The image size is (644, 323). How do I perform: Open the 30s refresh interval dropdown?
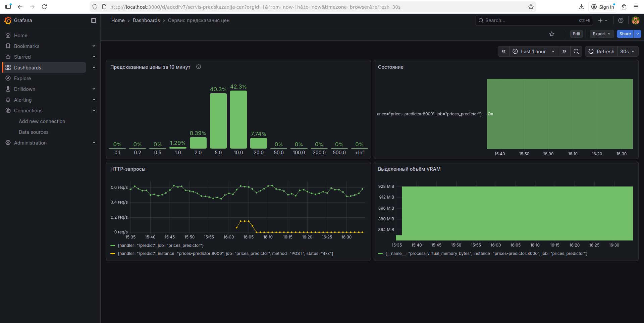627,51
